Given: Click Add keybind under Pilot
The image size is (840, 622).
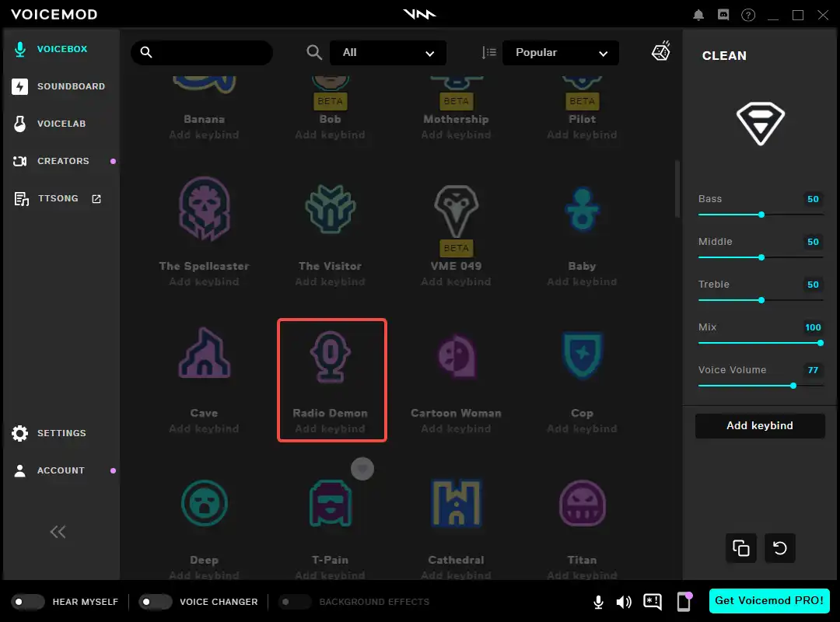Looking at the screenshot, I should (x=583, y=135).
